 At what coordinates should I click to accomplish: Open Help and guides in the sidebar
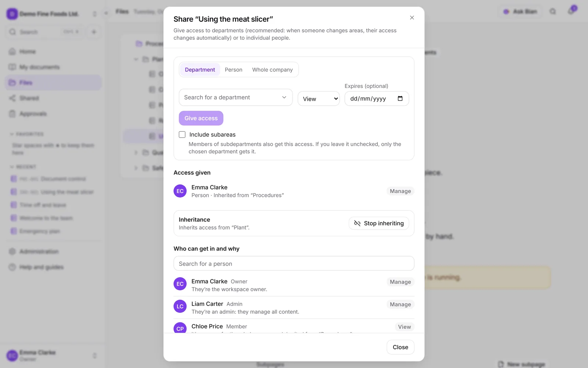(53, 267)
